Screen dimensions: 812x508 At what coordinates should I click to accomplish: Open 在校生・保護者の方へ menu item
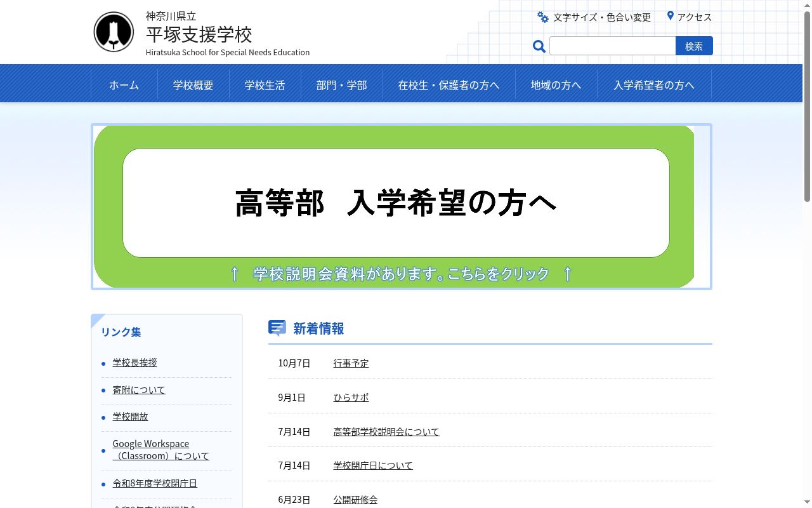tap(449, 85)
